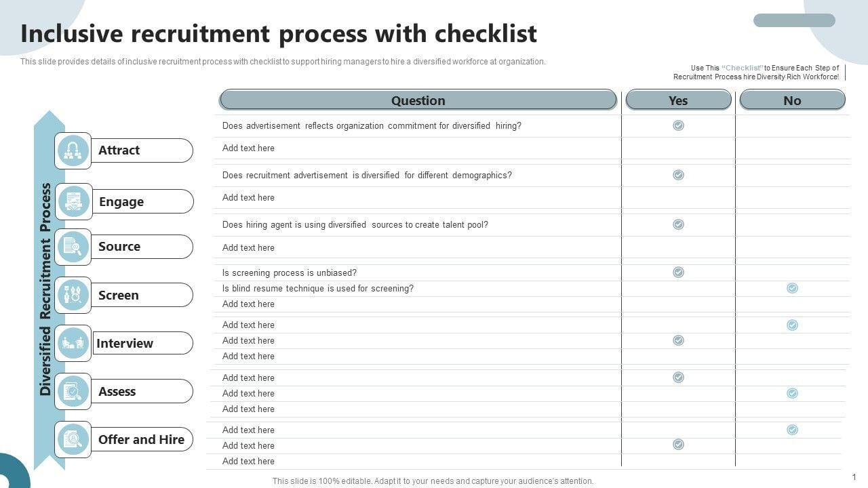868x488 pixels.
Task: Click the gray rounded bar at top right
Action: [x=794, y=20]
